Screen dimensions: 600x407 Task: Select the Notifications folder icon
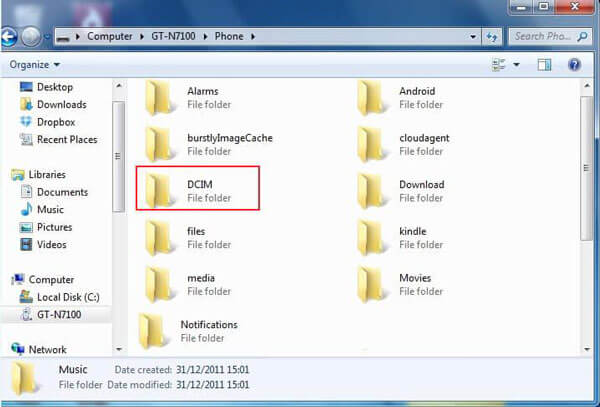point(152,331)
